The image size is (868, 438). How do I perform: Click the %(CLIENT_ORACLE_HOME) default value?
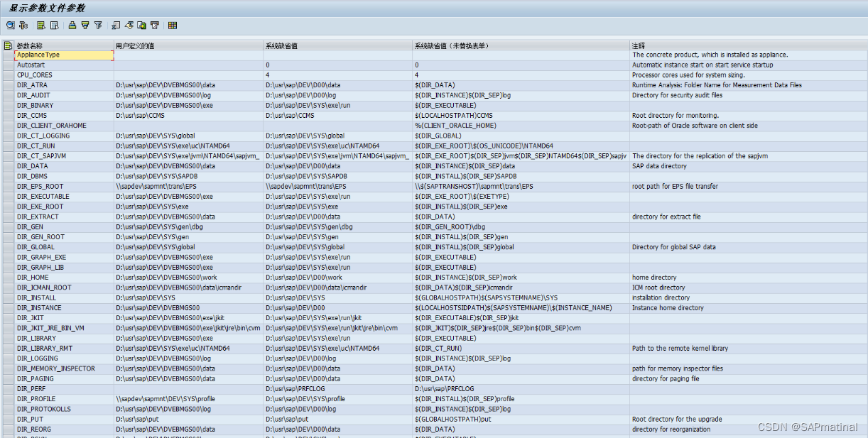point(455,126)
